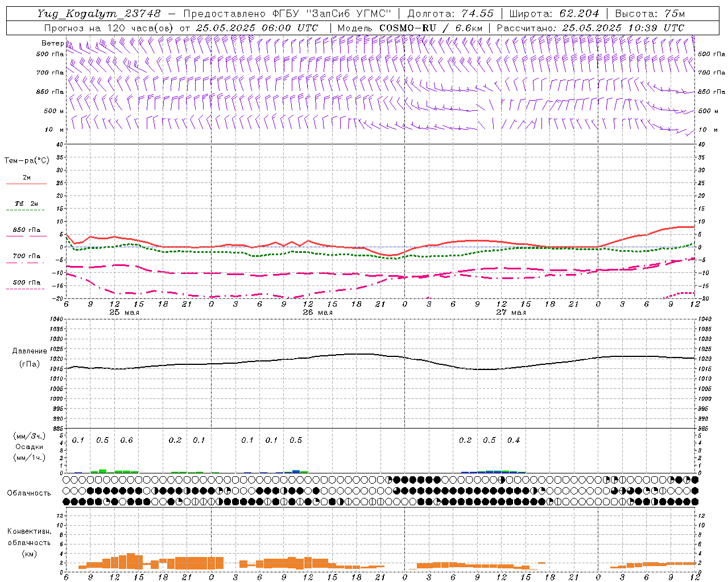The width and height of the screenshot is (728, 582).
Task: Click the Td 2м legend label
Action: click(26, 203)
